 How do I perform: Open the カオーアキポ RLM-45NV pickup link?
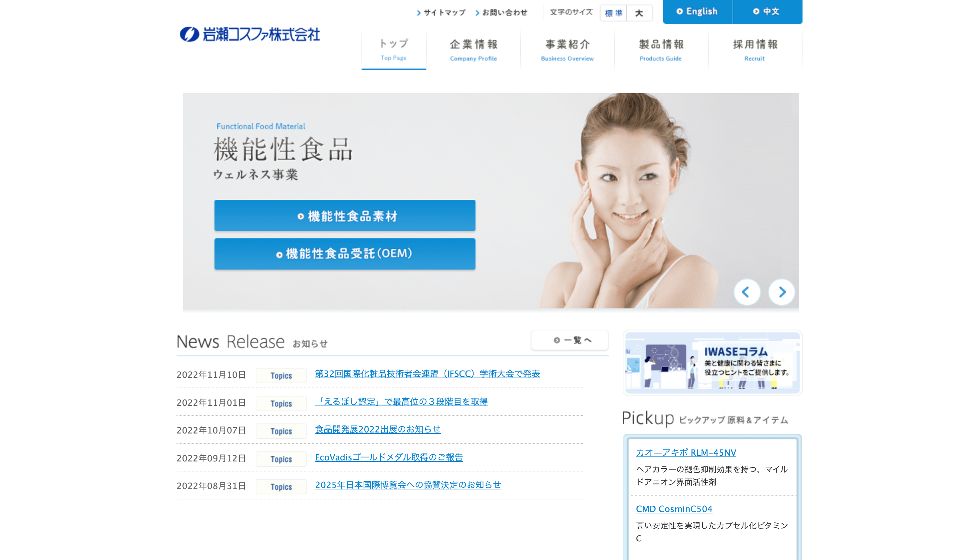pyautogui.click(x=686, y=453)
